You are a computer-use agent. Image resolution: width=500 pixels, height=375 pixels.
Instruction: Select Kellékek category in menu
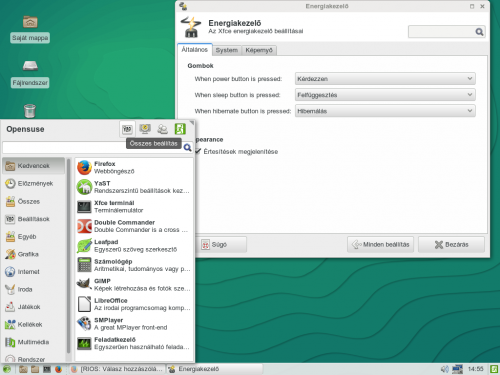click(34, 324)
